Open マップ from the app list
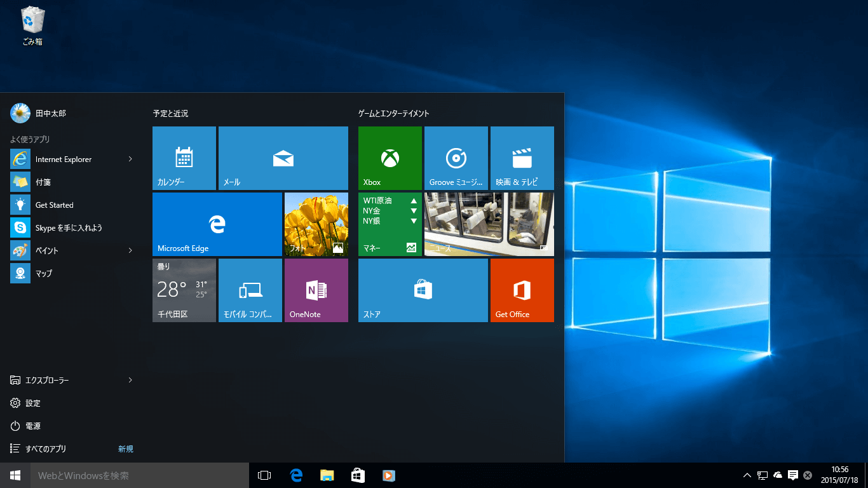This screenshot has height=488, width=868. pyautogui.click(x=74, y=273)
